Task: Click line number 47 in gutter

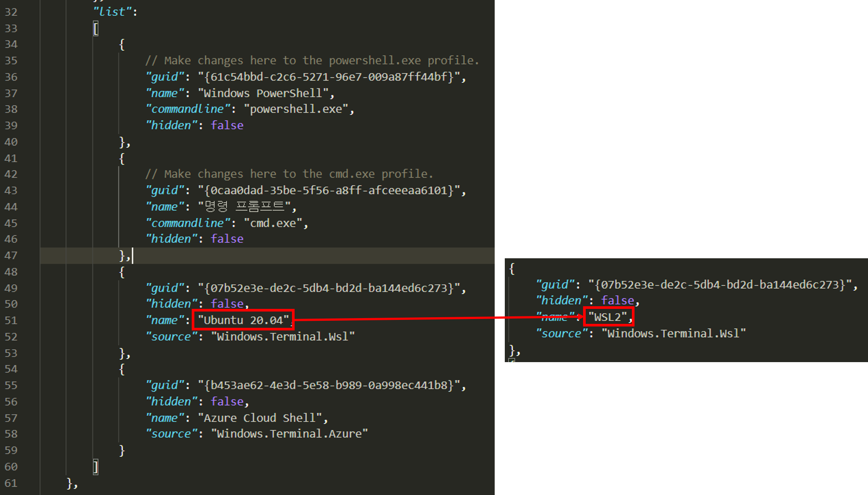Action: 11,256
